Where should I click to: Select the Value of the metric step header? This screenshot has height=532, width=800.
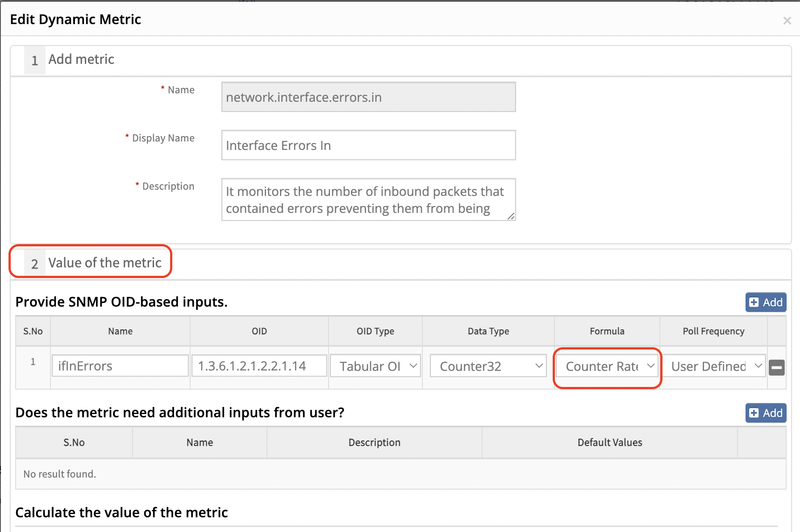104,262
